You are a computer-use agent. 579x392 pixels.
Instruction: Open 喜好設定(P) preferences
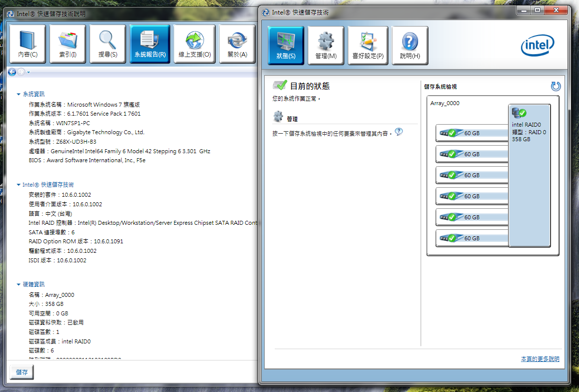pos(368,46)
